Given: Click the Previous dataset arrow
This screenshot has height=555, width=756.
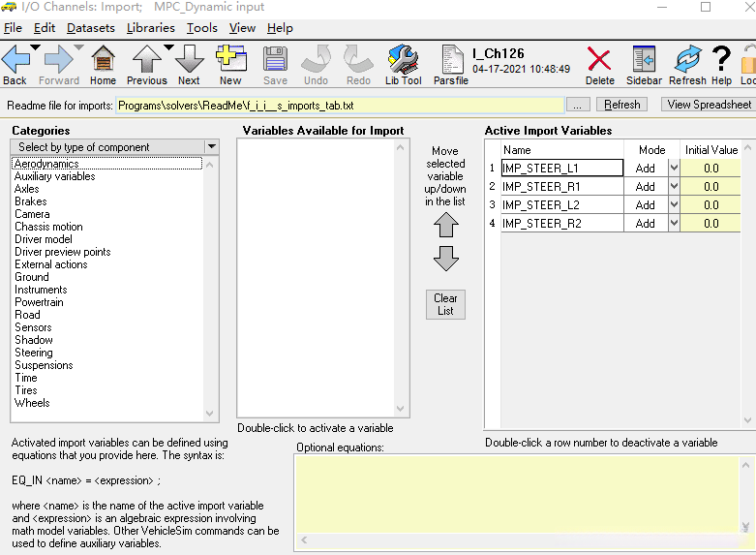Looking at the screenshot, I should tap(146, 62).
